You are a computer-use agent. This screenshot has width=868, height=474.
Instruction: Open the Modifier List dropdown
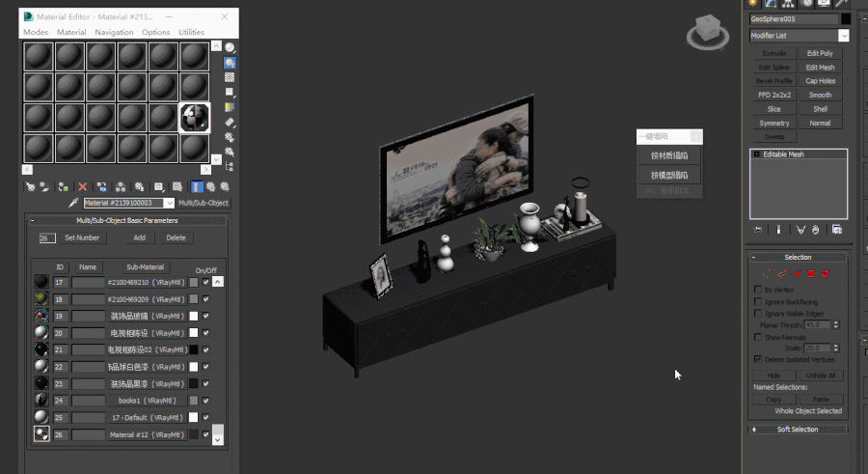pyautogui.click(x=843, y=36)
